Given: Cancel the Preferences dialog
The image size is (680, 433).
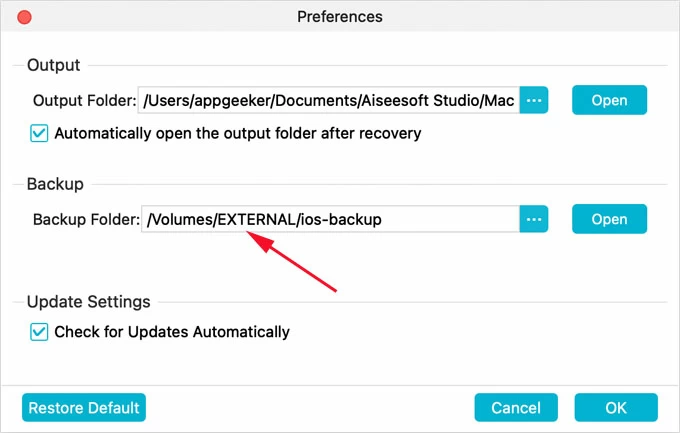Looking at the screenshot, I should click(x=516, y=408).
